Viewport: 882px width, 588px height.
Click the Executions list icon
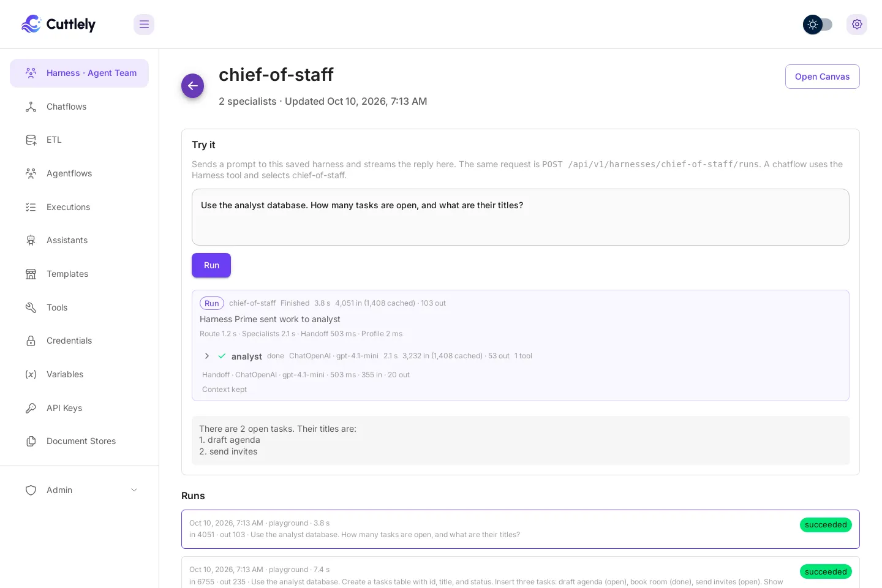coord(31,207)
